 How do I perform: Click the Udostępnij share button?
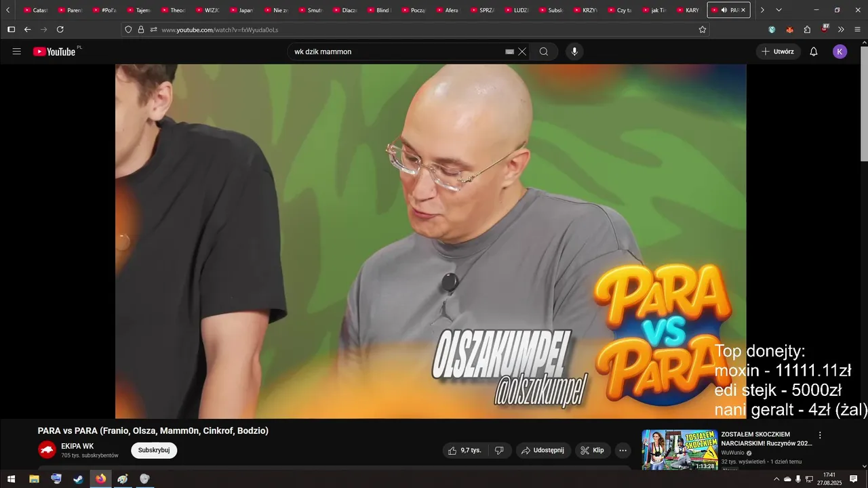tap(543, 450)
